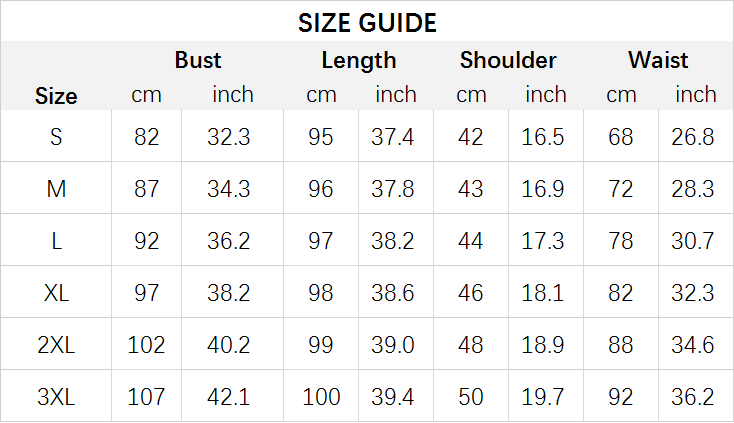Click the Waist column header

click(x=658, y=60)
